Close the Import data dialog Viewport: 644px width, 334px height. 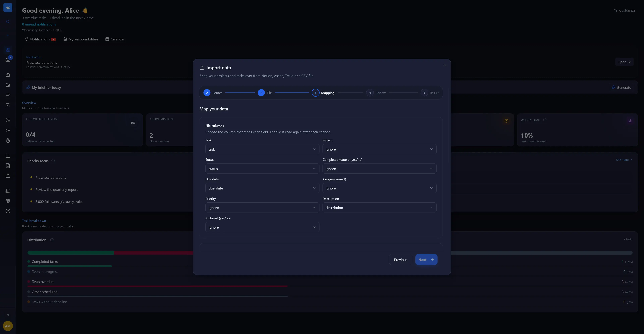[x=444, y=65]
